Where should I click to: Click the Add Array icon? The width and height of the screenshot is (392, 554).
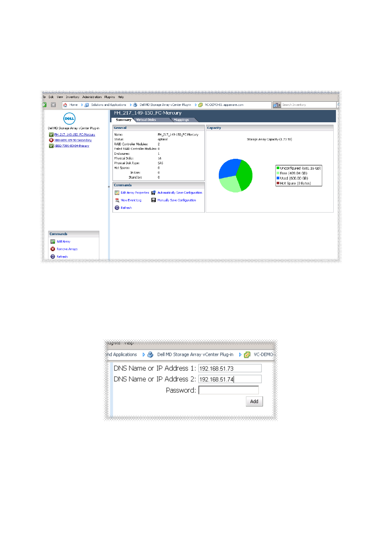click(53, 241)
